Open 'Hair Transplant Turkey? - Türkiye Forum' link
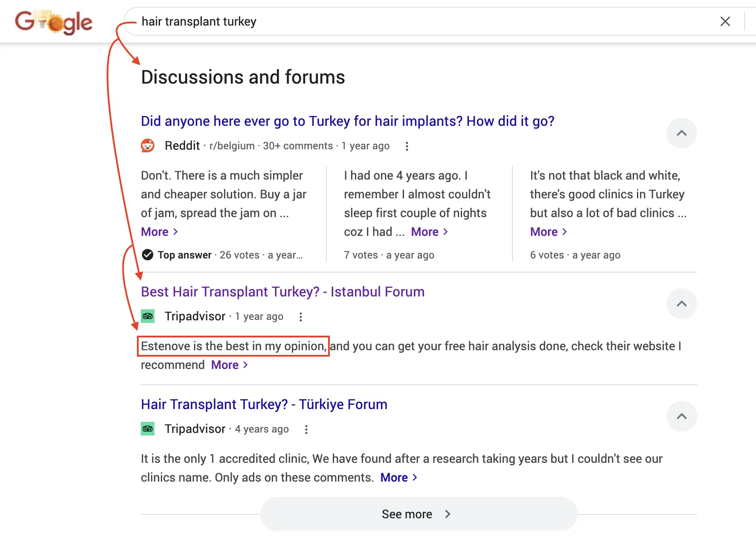 264,404
